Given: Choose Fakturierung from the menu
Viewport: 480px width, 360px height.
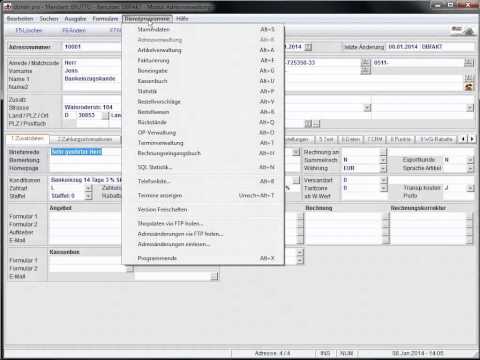Looking at the screenshot, I should 204,61.
